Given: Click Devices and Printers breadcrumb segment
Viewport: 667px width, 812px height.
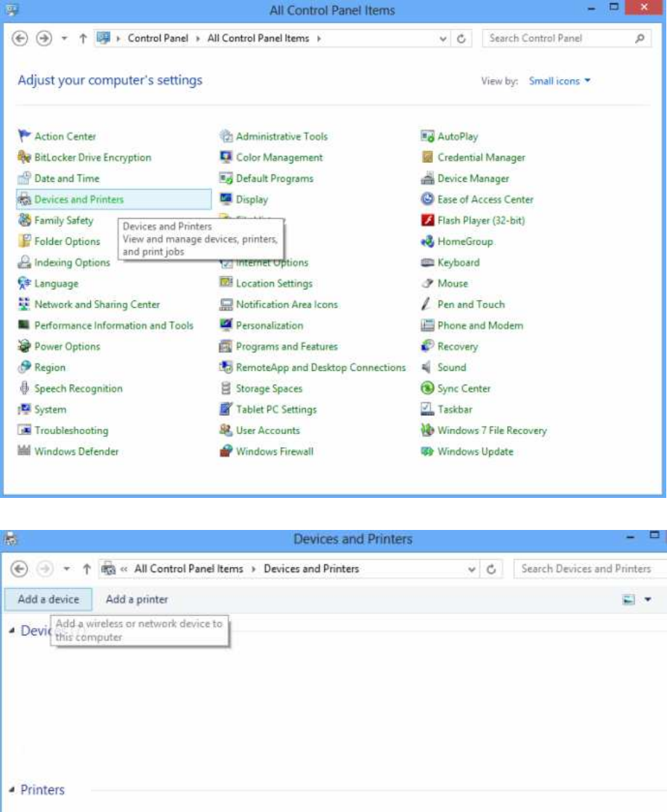Looking at the screenshot, I should click(x=311, y=568).
